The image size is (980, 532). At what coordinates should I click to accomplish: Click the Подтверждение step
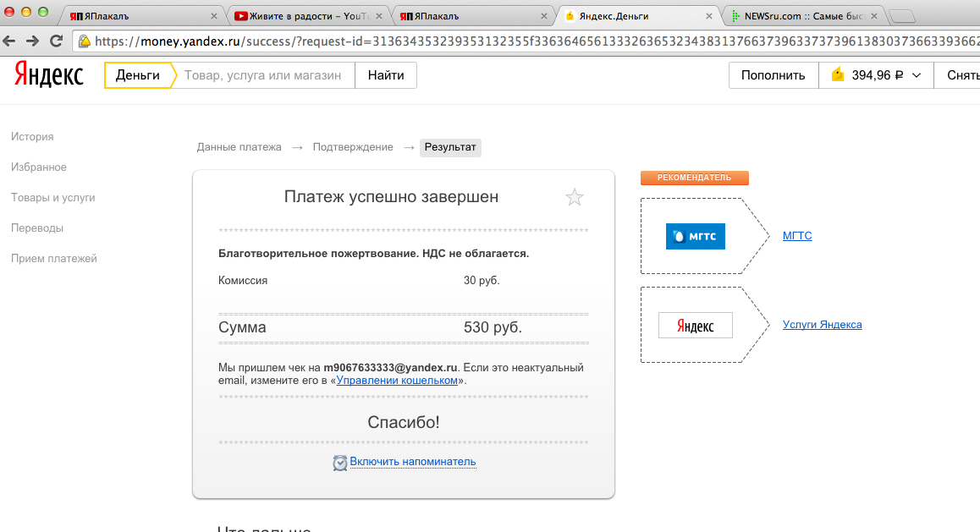(x=353, y=147)
